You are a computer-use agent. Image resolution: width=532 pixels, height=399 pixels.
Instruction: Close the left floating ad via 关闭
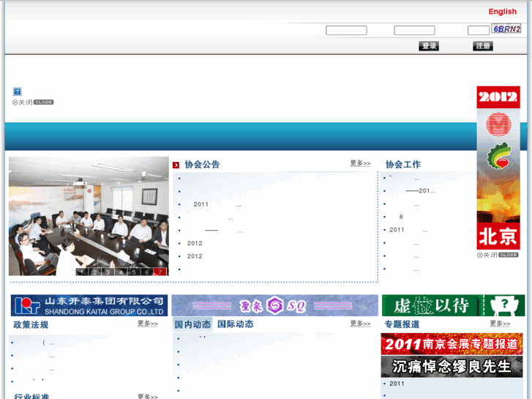coord(33,102)
